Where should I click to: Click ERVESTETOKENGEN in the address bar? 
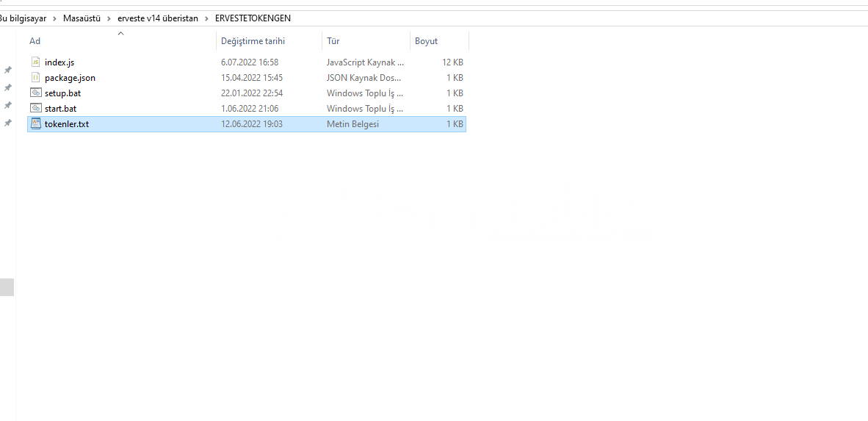click(253, 18)
